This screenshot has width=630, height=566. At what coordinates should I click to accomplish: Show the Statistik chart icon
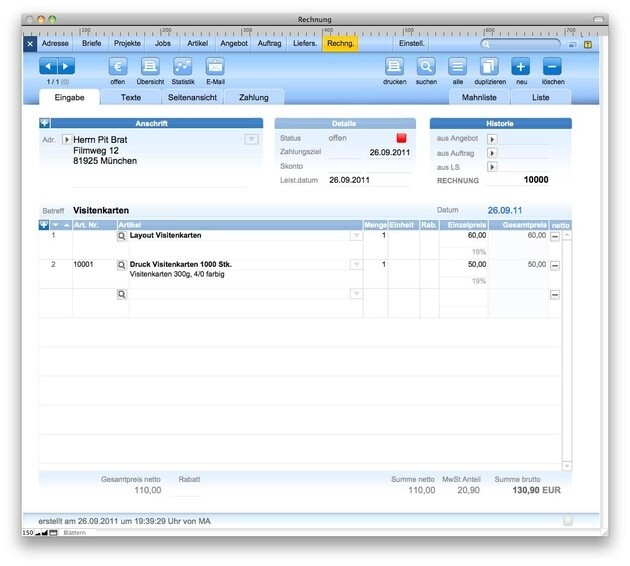182,66
